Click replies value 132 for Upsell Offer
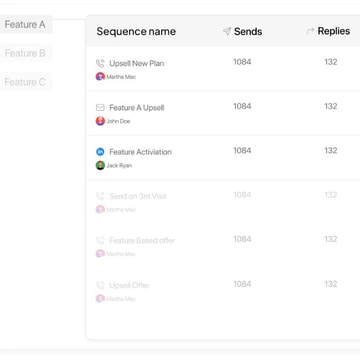This screenshot has height=360, width=360. tap(331, 284)
